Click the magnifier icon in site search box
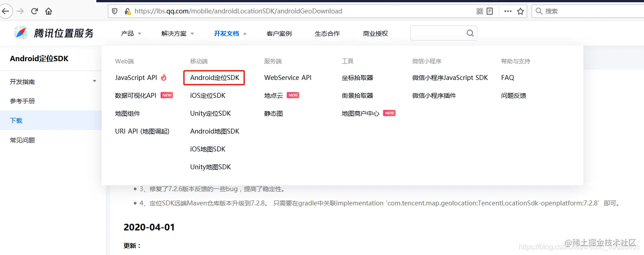 click(x=470, y=33)
